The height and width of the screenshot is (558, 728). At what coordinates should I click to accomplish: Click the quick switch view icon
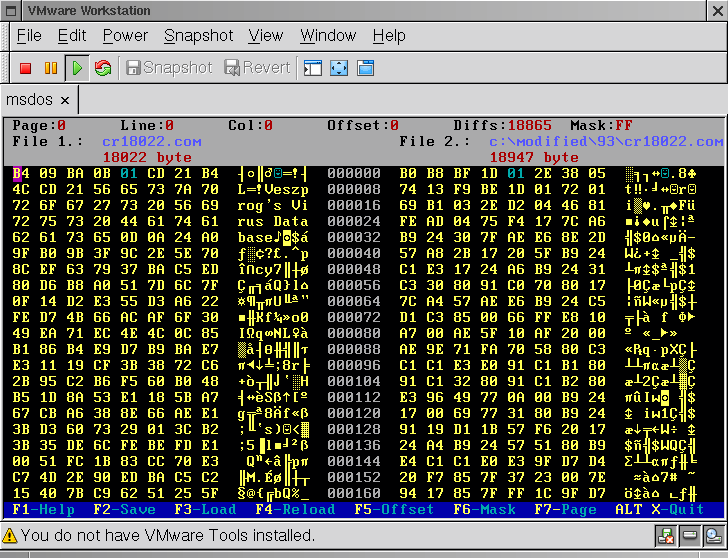coord(365,68)
